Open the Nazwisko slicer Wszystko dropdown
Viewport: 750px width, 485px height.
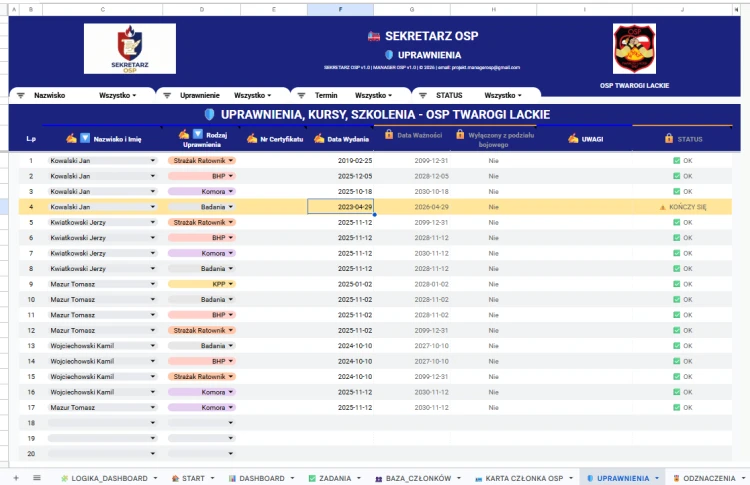tap(118, 95)
